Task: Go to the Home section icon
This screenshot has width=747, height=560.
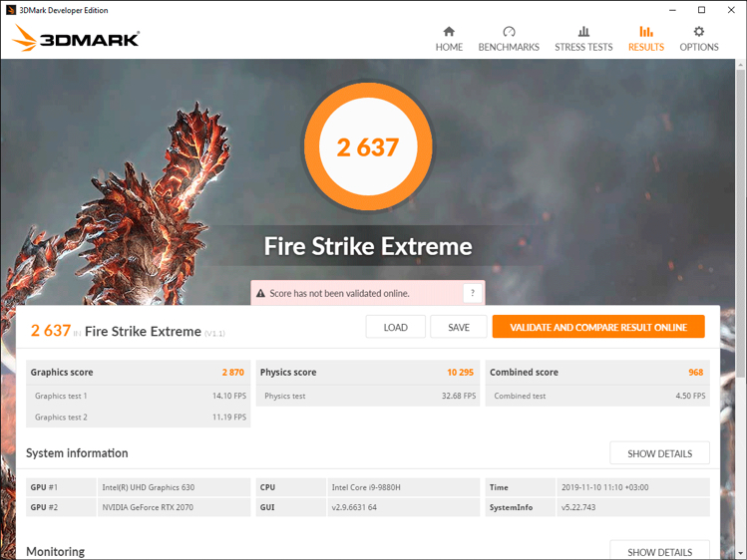Action: coord(449,32)
